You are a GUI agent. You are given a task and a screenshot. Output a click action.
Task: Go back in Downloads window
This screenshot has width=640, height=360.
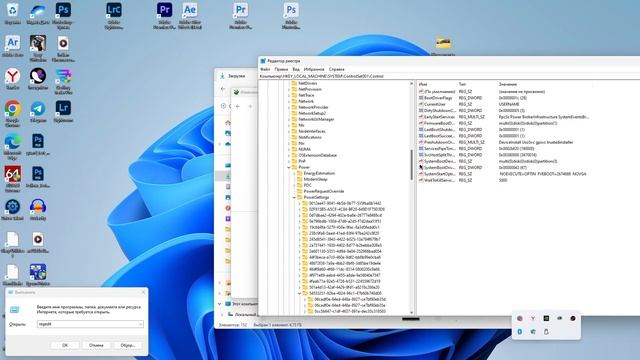tap(223, 89)
